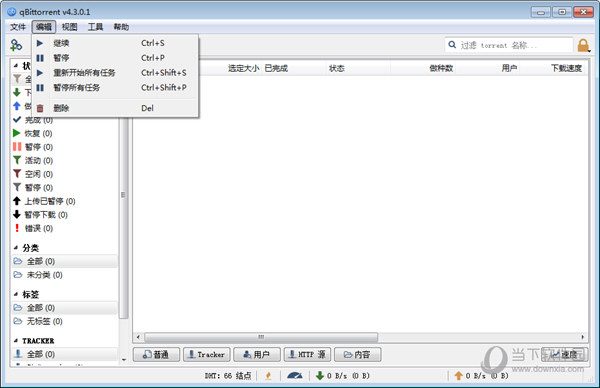Screen dimensions: 600x388
Task: Click the green funnel icon for 活动 (0)
Action: (x=17, y=160)
